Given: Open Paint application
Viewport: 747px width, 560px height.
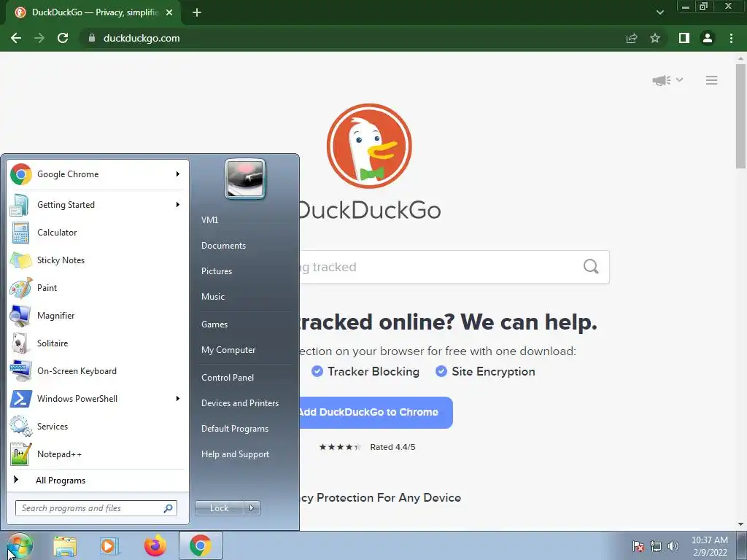Looking at the screenshot, I should tap(97, 287).
